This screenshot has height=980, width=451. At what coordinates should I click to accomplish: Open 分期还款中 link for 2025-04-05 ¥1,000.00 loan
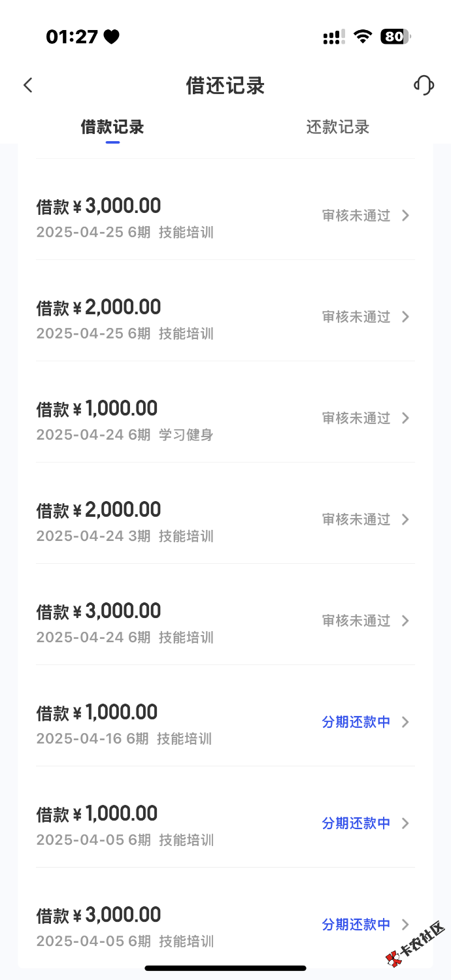coord(356,823)
